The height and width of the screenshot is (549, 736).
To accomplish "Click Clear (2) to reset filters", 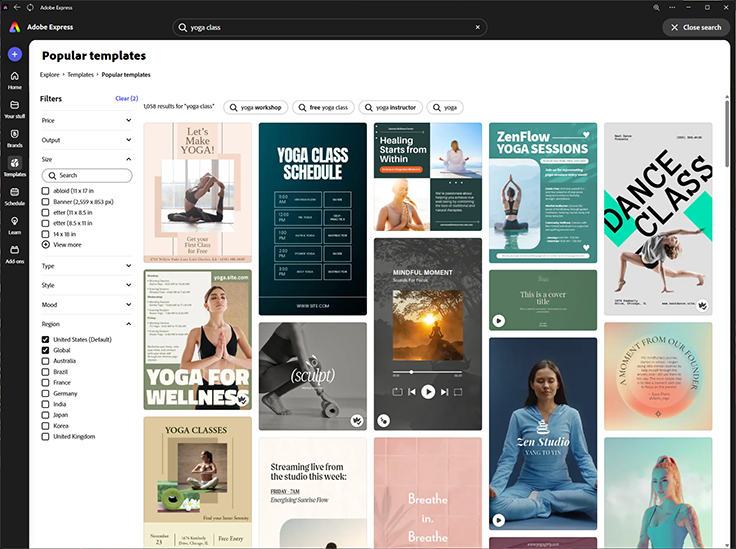I will (x=126, y=99).
